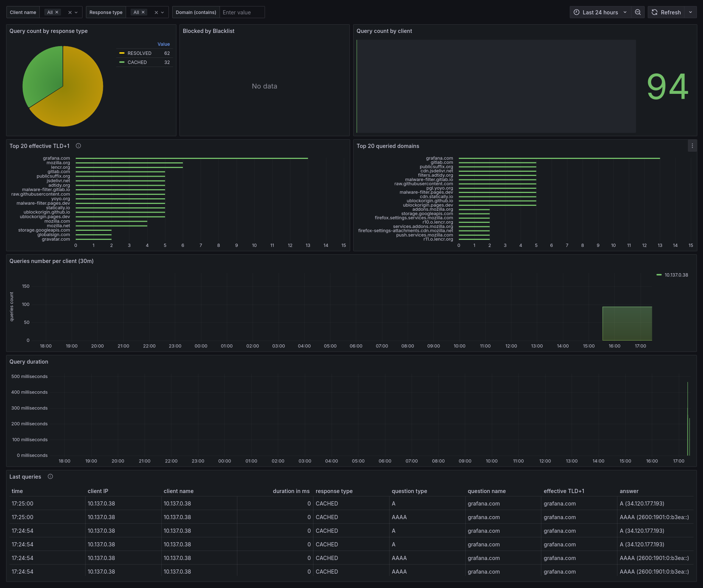Image resolution: width=703 pixels, height=588 pixels.
Task: Sort table by client IP column
Action: (x=98, y=491)
